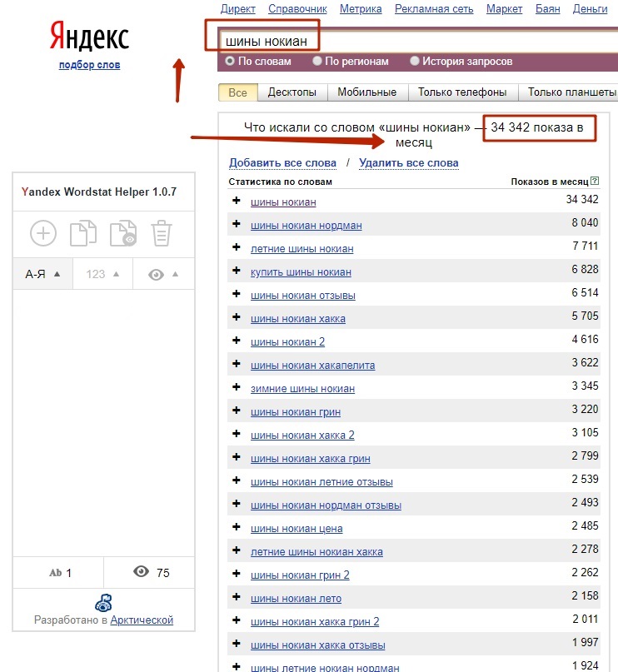Open the Директ top menu link

point(238,8)
